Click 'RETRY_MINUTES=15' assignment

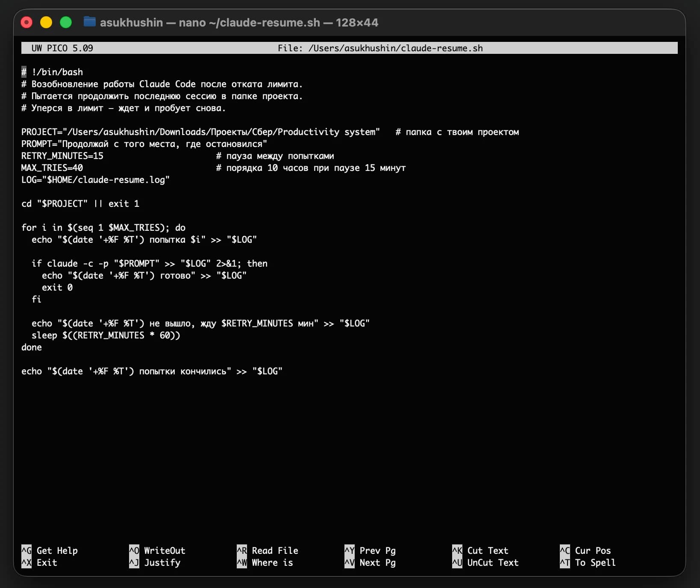point(62,156)
